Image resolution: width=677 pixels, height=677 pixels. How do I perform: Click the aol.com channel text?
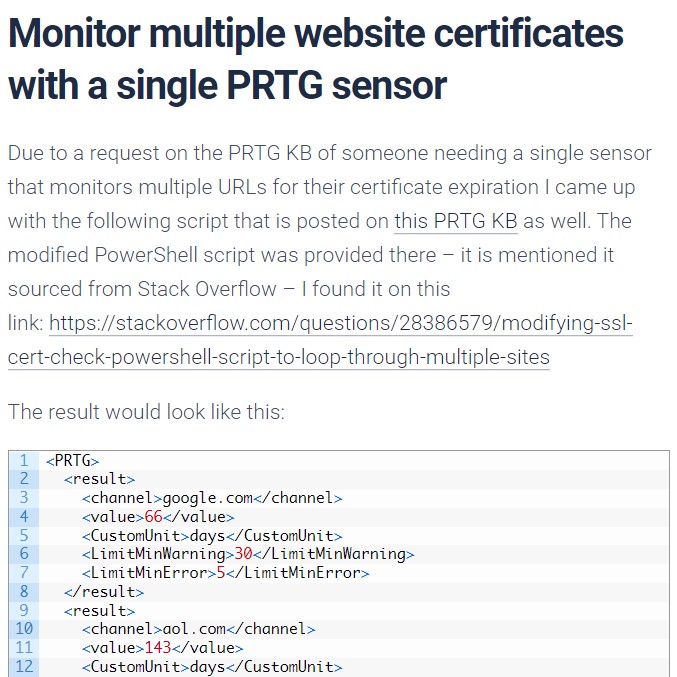tap(194, 629)
